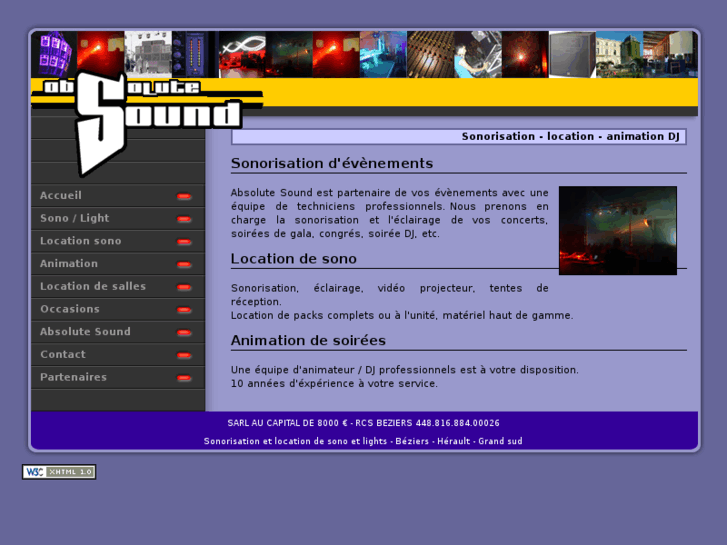
Task: Go to the Location sono page
Action: 118,241
